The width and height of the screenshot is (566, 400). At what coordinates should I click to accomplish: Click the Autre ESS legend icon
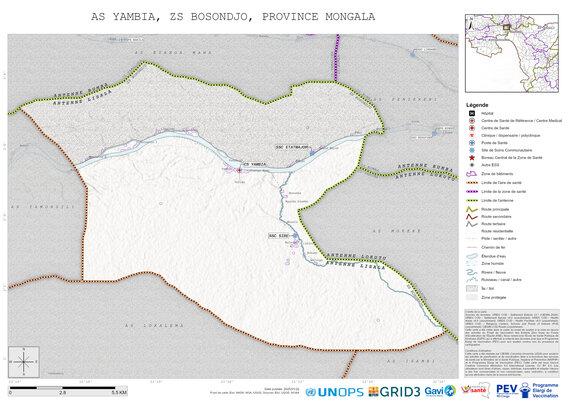pos(471,165)
